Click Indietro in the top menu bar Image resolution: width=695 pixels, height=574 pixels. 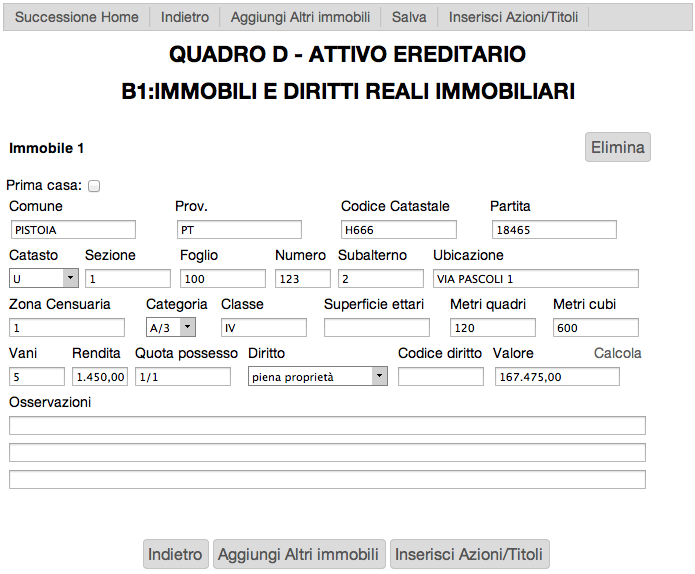click(185, 18)
